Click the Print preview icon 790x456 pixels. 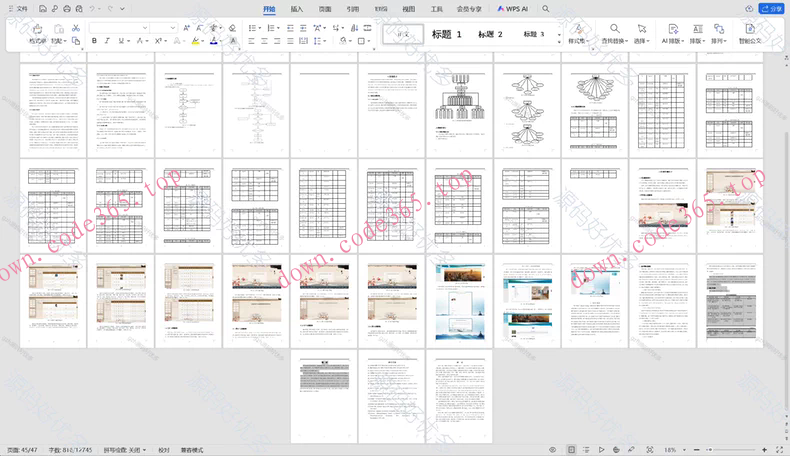click(79, 9)
